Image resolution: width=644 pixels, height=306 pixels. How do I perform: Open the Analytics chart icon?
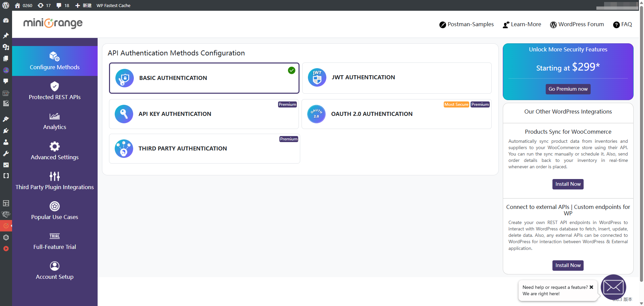55,116
